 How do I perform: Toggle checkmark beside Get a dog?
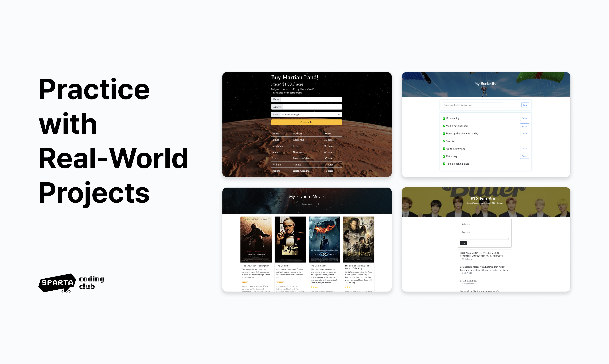pyautogui.click(x=444, y=156)
